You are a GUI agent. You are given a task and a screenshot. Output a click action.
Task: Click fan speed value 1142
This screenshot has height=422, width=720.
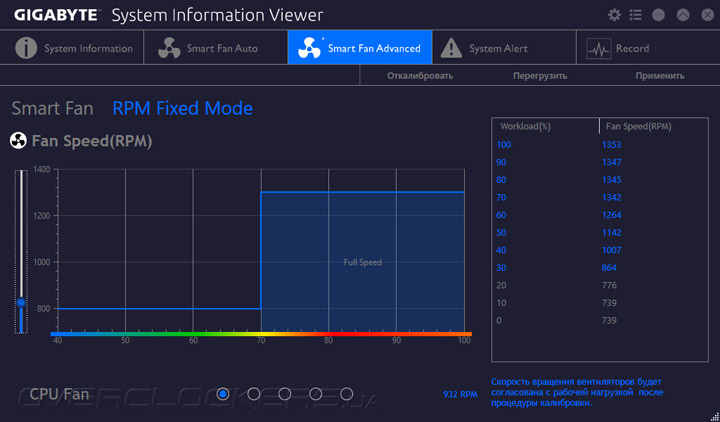[x=612, y=232]
